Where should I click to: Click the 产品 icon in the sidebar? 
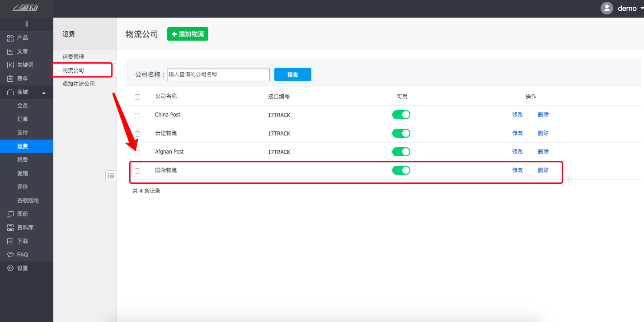pos(10,38)
